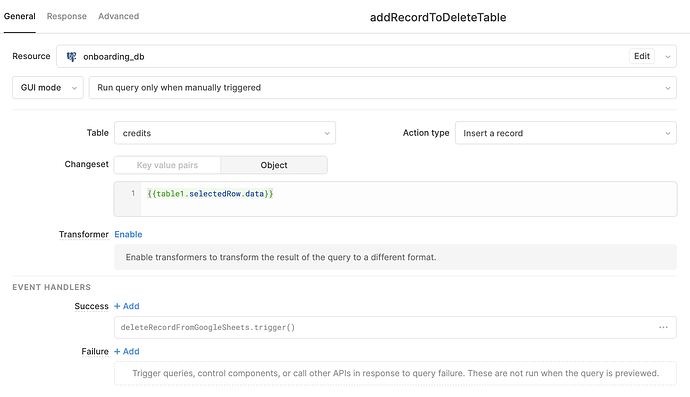Expand the Resource dropdown chevron
690x397 pixels.
pos(668,57)
